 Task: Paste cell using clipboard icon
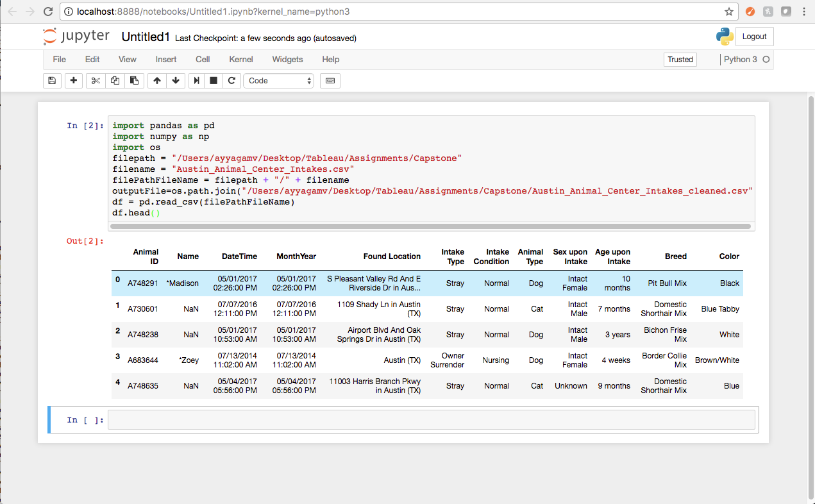pyautogui.click(x=134, y=80)
